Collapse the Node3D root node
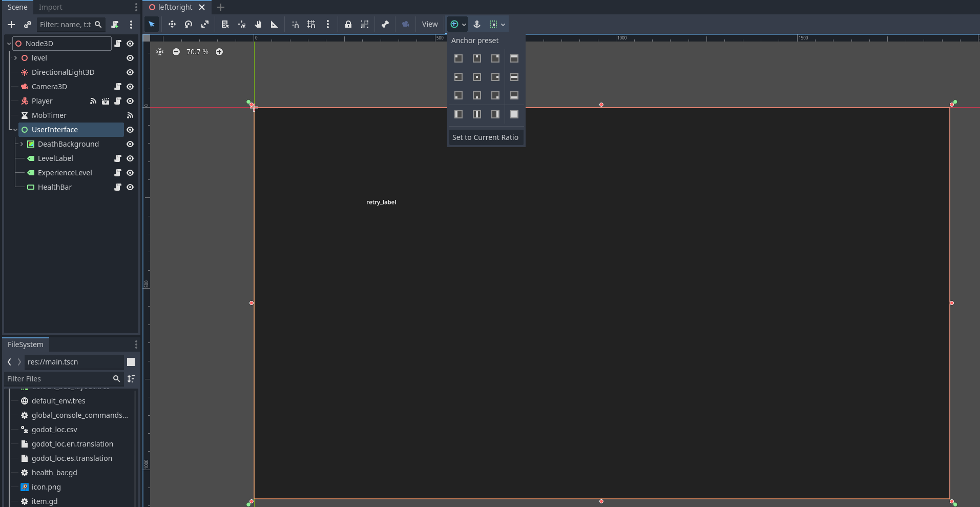This screenshot has width=980, height=507. click(9, 44)
